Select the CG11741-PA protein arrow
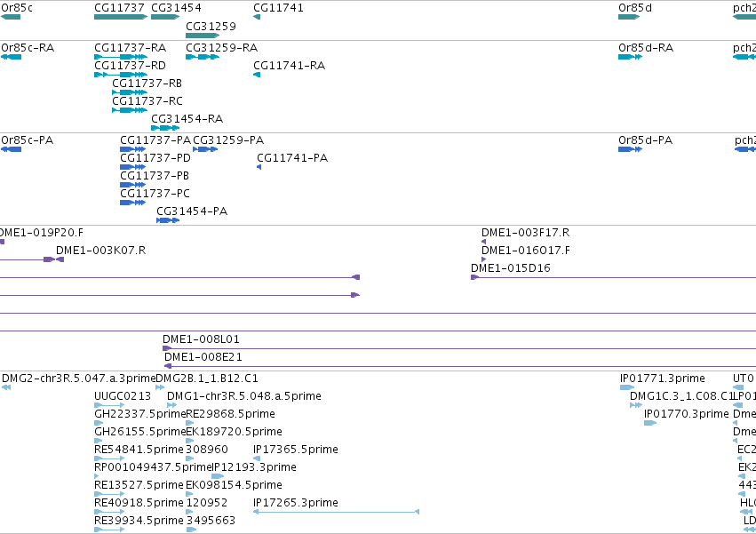 (x=259, y=167)
